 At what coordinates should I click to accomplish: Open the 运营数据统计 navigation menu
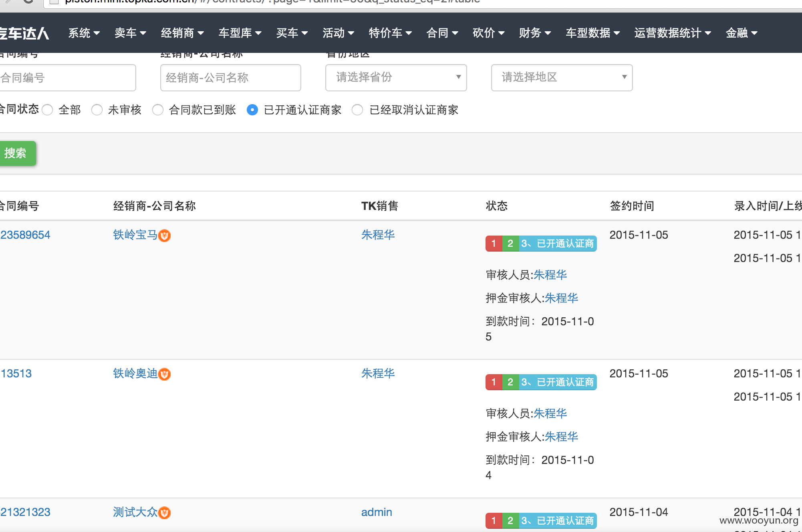tap(673, 33)
